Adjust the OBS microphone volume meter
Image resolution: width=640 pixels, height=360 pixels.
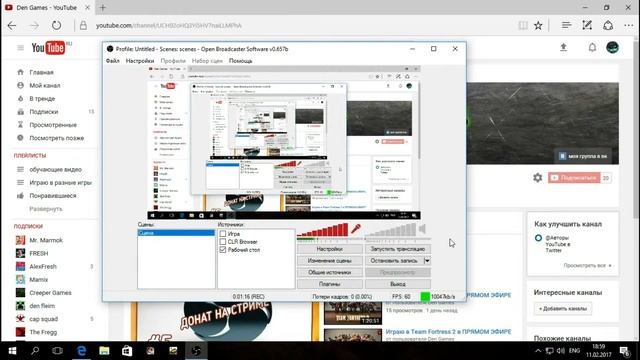point(322,230)
